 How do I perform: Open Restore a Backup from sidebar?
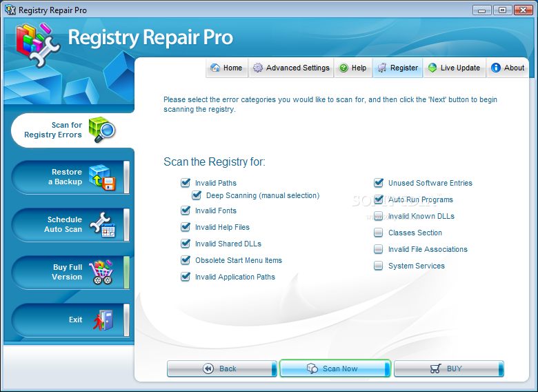coord(70,177)
